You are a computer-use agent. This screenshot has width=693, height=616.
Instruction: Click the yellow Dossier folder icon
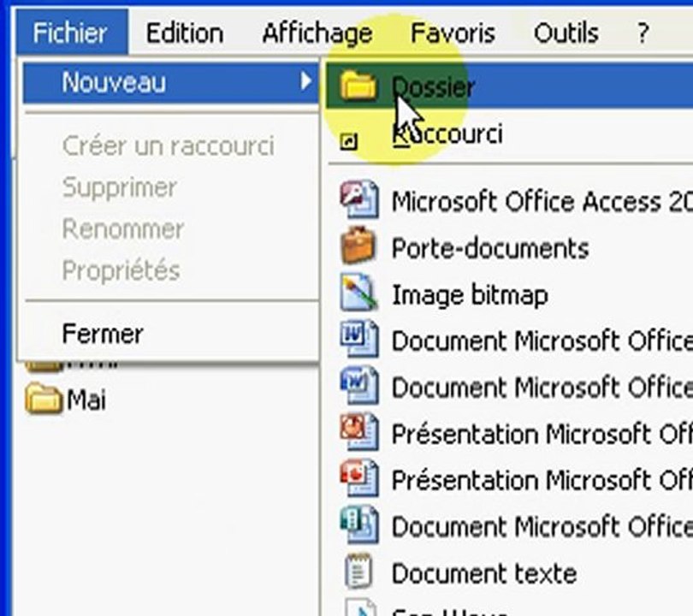(358, 86)
